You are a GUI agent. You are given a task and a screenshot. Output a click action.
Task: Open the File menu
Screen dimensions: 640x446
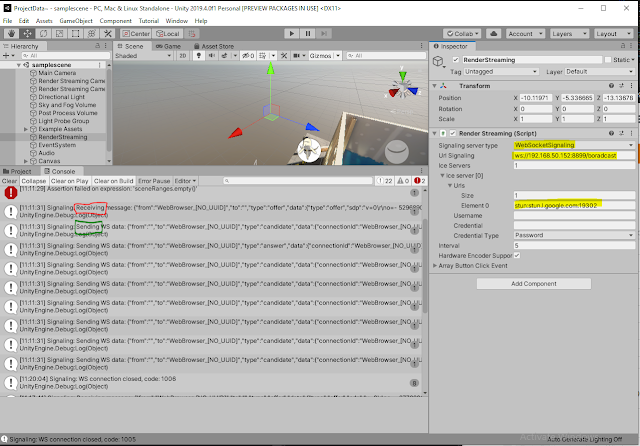pyautogui.click(x=7, y=21)
